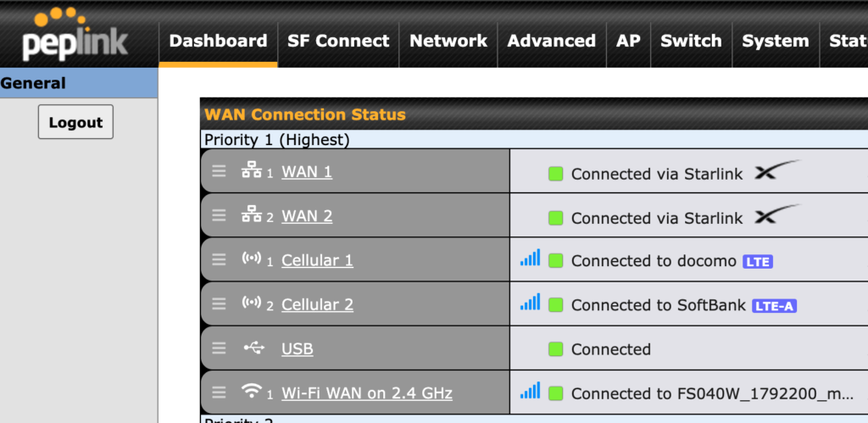Screen dimensions: 868x423
Task: Click the signal bars for Cellular 1
Action: pos(530,258)
